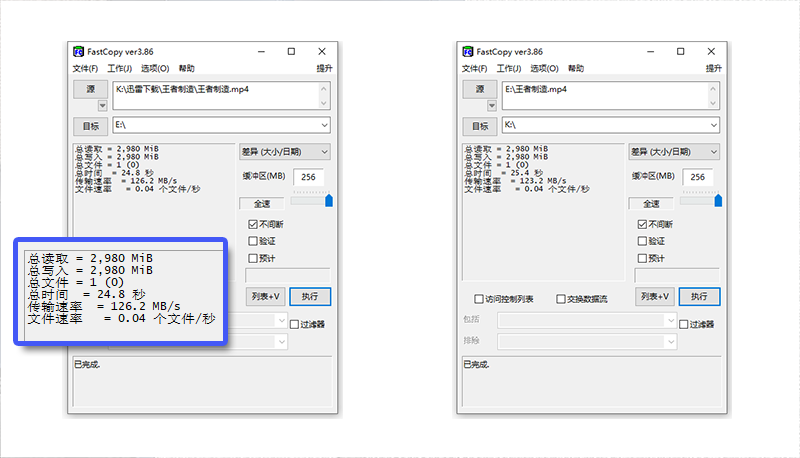This screenshot has height=458, width=800.
Task: Open 选项(O) menu in right window
Action: pyautogui.click(x=544, y=68)
